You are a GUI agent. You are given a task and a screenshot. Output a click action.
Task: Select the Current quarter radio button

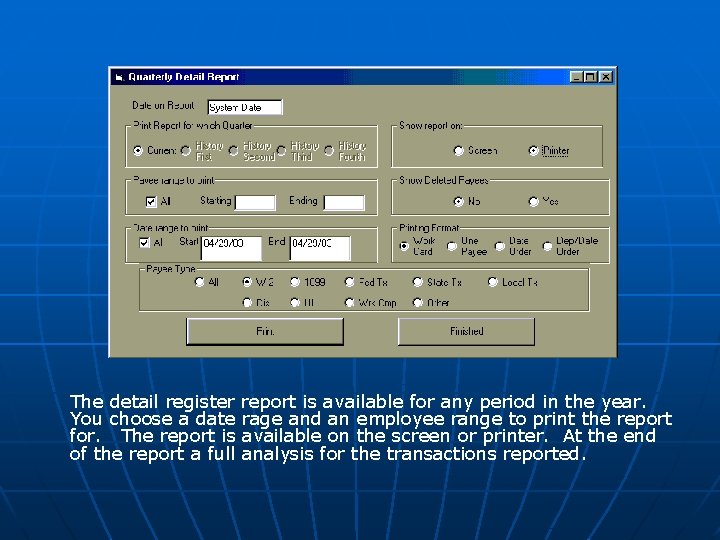point(138,151)
